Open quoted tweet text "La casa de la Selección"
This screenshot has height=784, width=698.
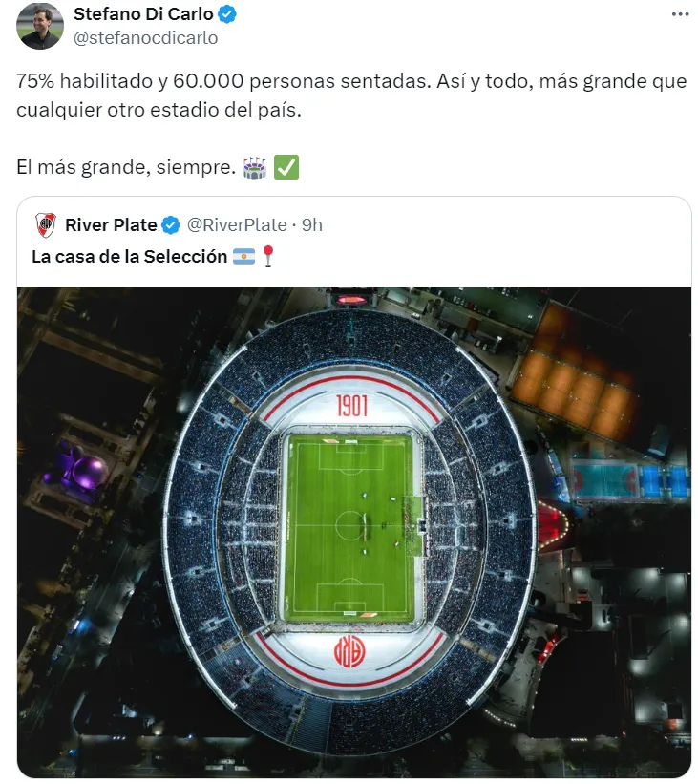coord(129,256)
